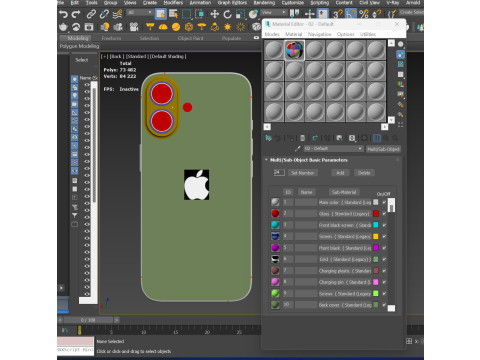Image resolution: width=480 pixels, height=360 pixels.
Task: Click the Video Color Check icon
Action: pos(401,84)
